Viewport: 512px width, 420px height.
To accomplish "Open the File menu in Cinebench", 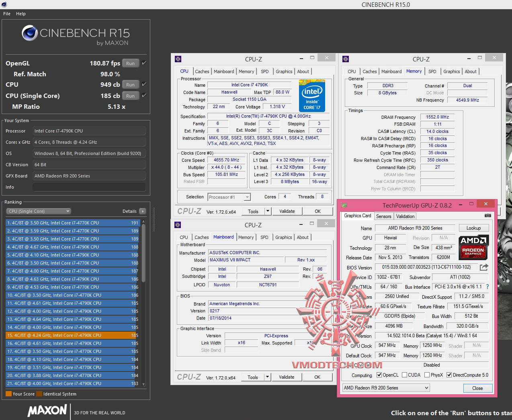I will click(x=7, y=14).
